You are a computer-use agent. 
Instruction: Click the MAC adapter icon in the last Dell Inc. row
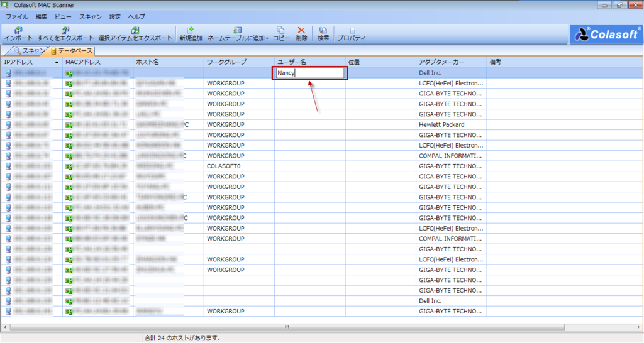69,301
